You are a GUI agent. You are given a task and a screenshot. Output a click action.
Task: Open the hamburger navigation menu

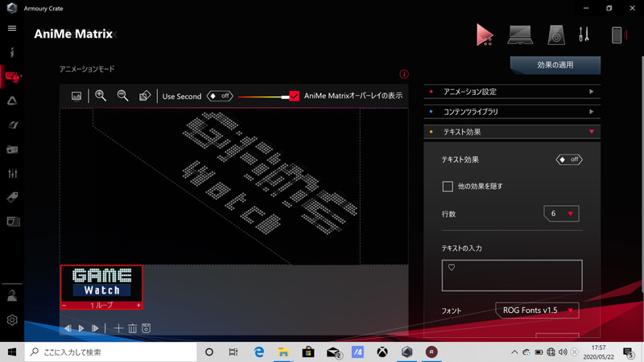[12, 28]
